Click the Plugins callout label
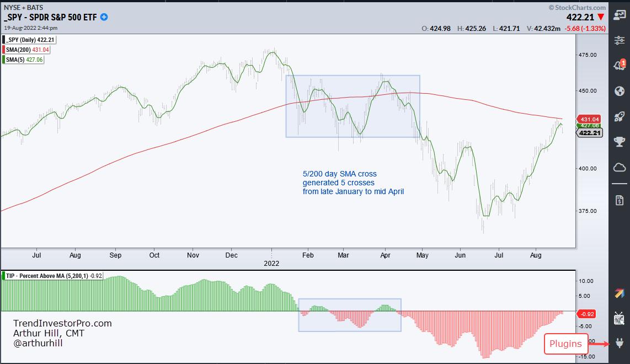This screenshot has height=364, width=630. (566, 344)
